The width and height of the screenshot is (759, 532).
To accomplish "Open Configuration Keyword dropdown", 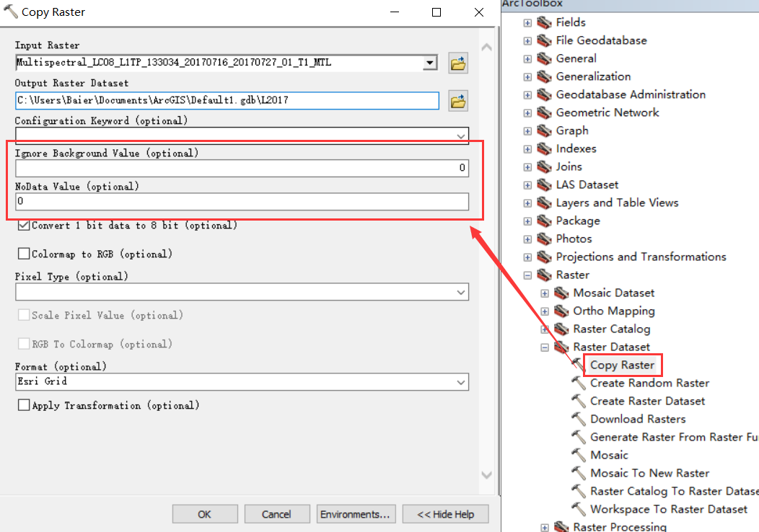I will pos(461,136).
